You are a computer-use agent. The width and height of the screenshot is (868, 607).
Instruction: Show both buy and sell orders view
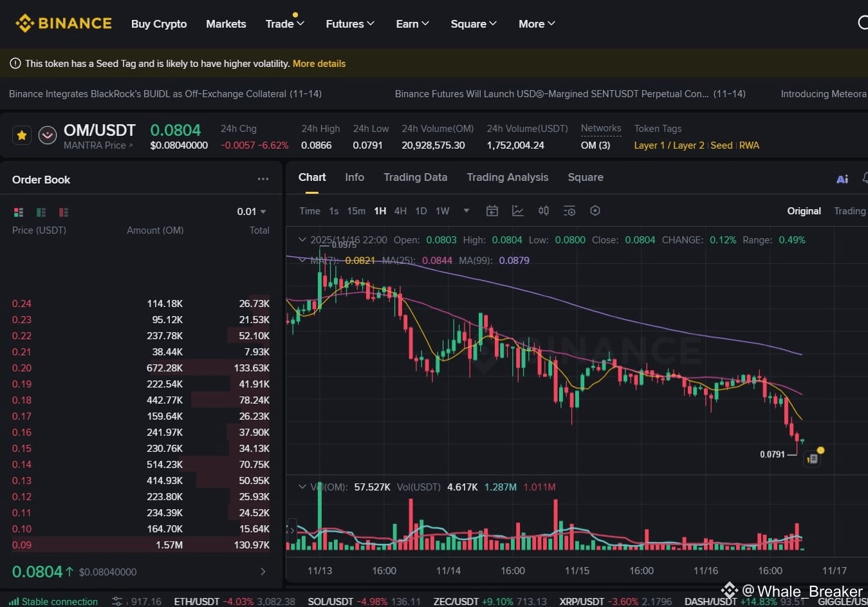[x=19, y=212]
